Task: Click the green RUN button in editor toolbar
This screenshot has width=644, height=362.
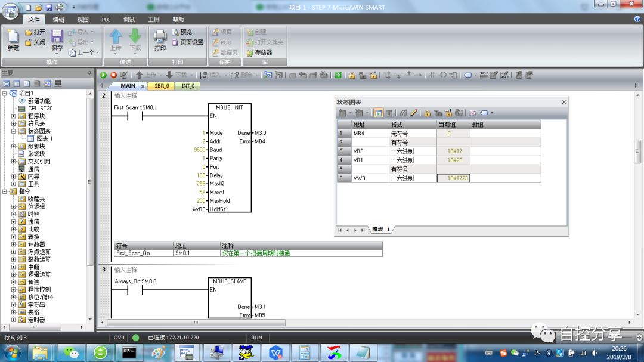Action: 103,75
